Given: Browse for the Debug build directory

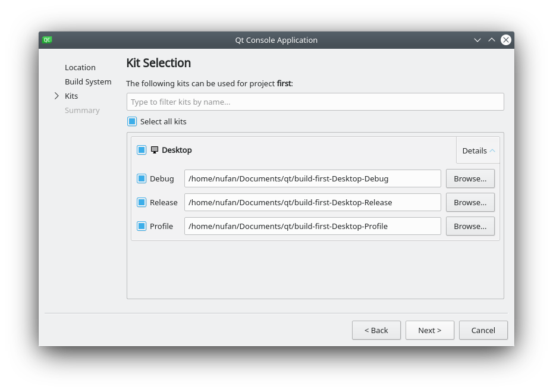Looking at the screenshot, I should [x=470, y=178].
